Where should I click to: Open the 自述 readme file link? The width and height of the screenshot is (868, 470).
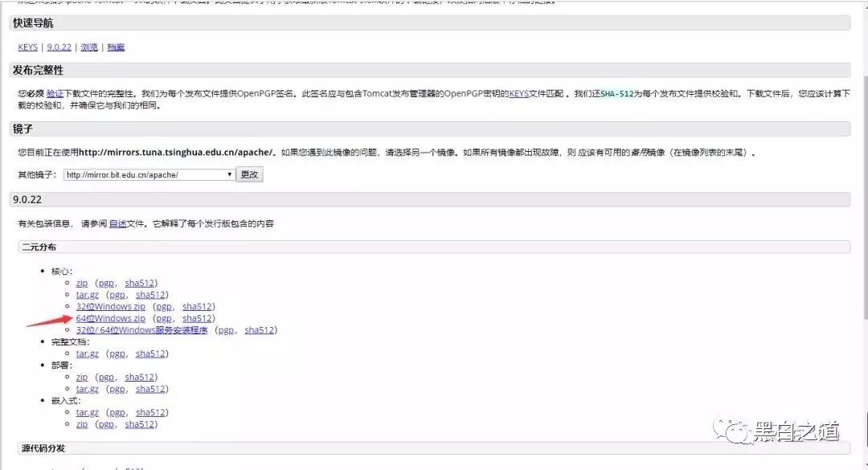(118, 223)
